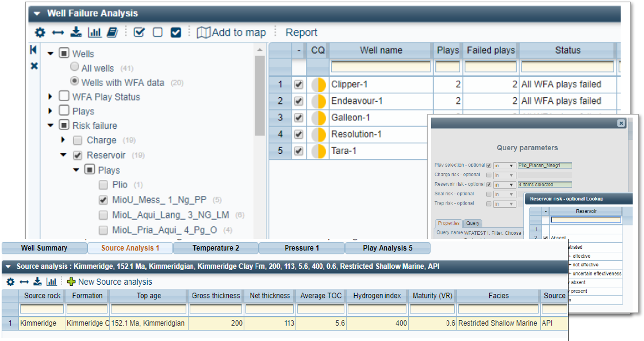Viewport: 644px width, 341px height.
Task: Expand the WFA Play Status tree node
Action: [x=50, y=97]
